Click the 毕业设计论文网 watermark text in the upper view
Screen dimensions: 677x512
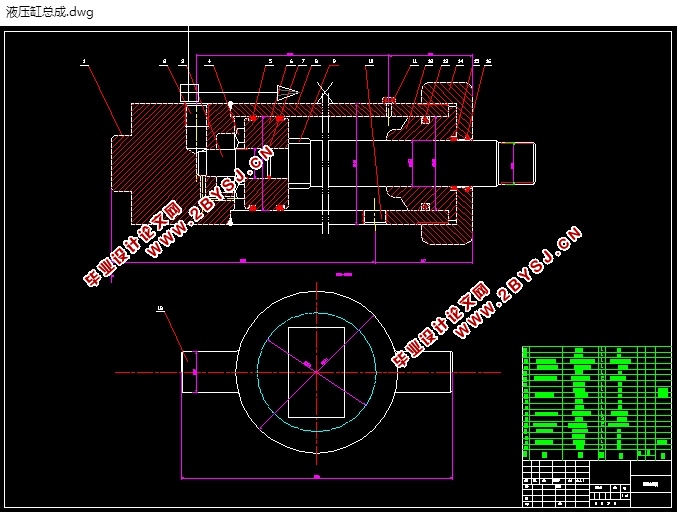tap(130, 247)
